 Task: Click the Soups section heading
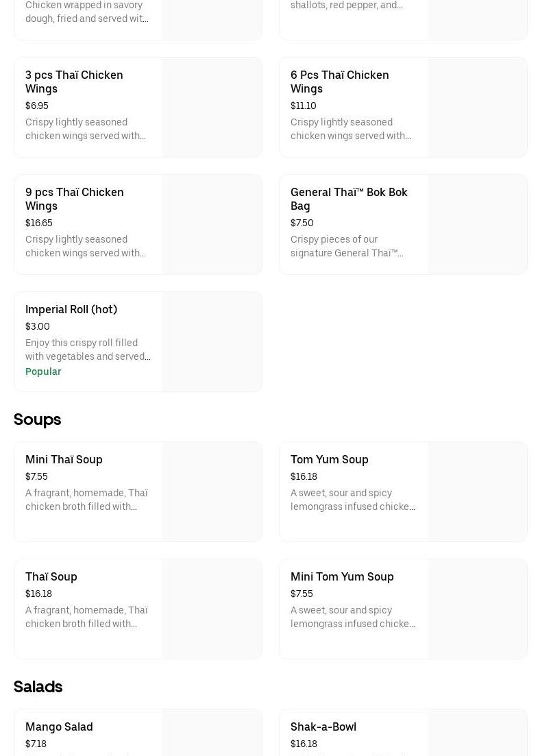pyautogui.click(x=38, y=419)
